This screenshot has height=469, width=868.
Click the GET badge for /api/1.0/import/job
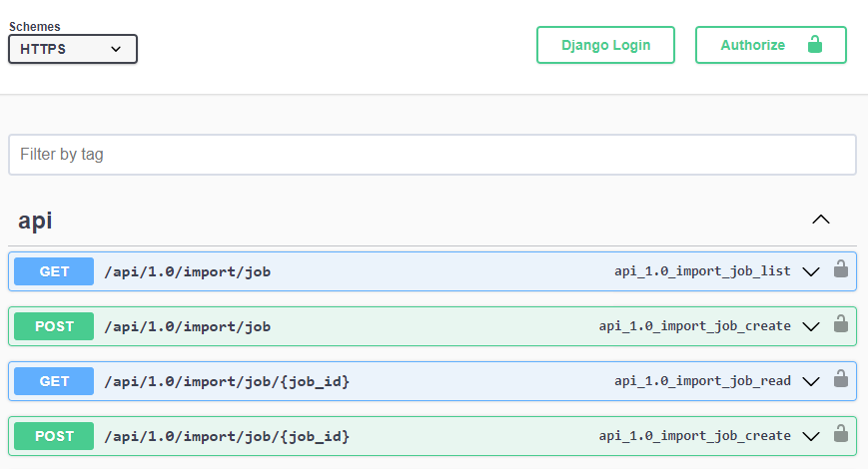tap(54, 271)
